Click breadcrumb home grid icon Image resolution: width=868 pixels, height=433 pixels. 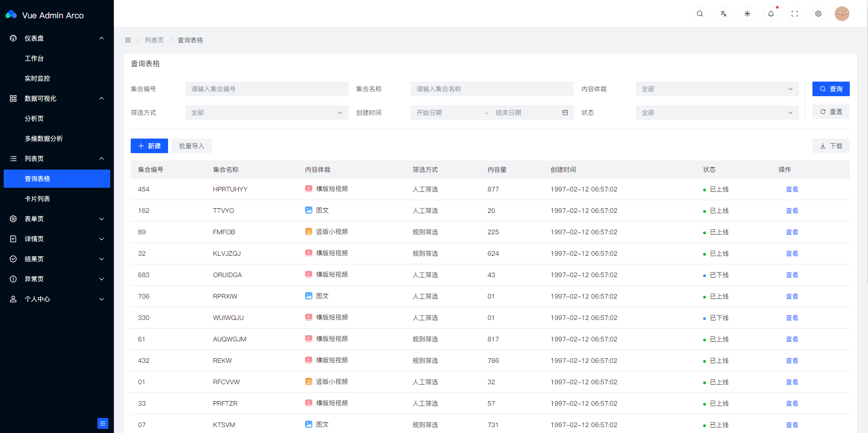coord(128,40)
